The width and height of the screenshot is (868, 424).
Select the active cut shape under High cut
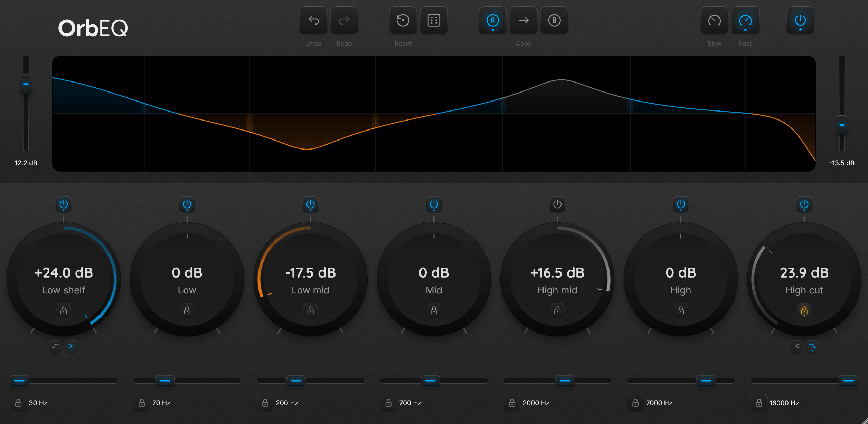point(812,346)
